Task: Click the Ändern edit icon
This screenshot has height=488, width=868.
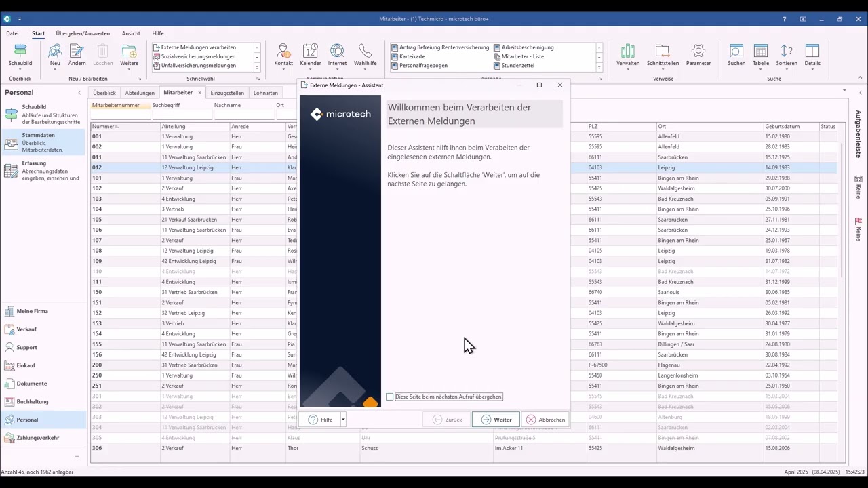Action: pos(77,56)
